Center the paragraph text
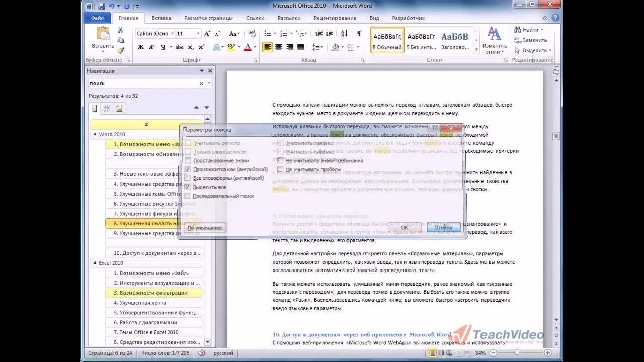644x362 pixels. pos(278,47)
